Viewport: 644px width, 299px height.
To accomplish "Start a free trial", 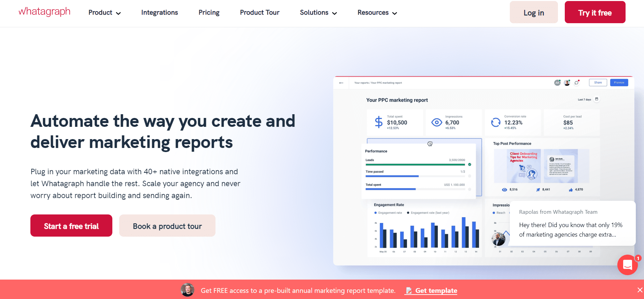I will [71, 226].
